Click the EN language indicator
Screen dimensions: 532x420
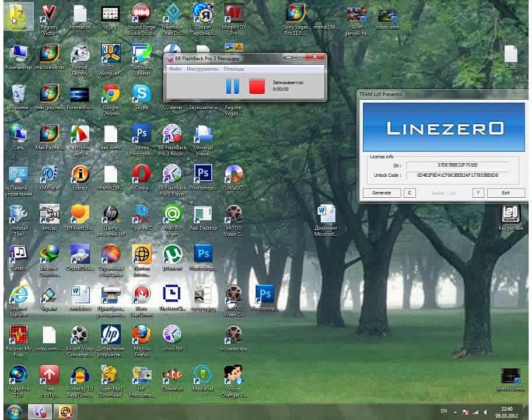(444, 411)
